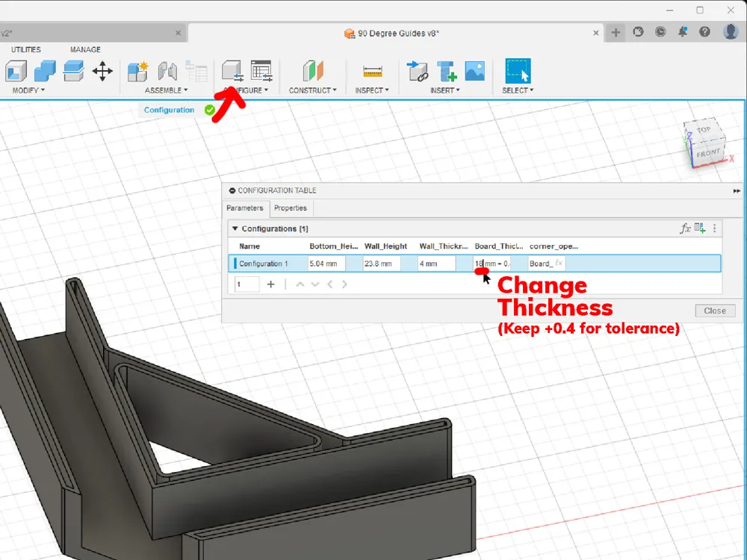Screen dimensions: 747x560
Task: Select the Parameters tab
Action: click(x=245, y=208)
